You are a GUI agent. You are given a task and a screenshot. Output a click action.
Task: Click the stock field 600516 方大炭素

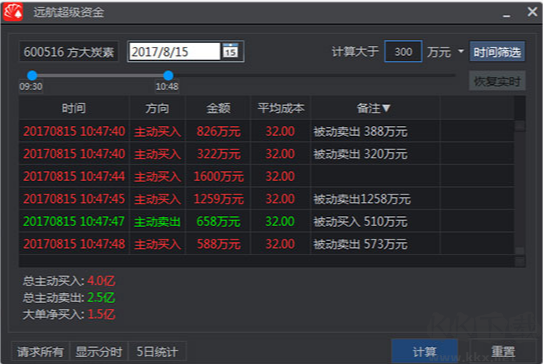pyautogui.click(x=69, y=52)
